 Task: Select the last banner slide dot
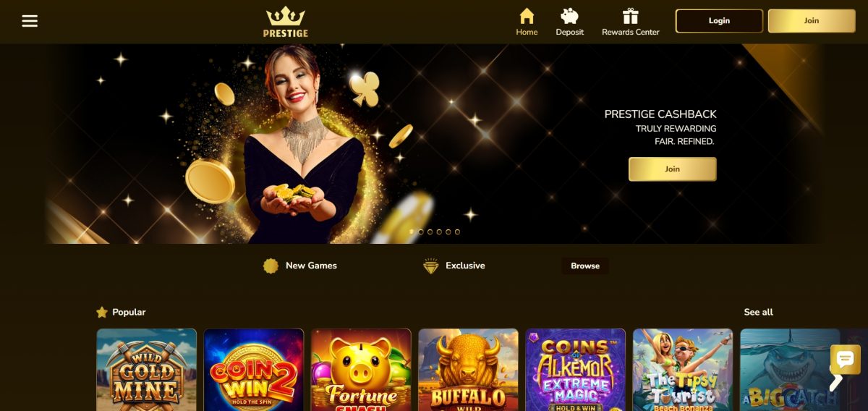pyautogui.click(x=457, y=232)
